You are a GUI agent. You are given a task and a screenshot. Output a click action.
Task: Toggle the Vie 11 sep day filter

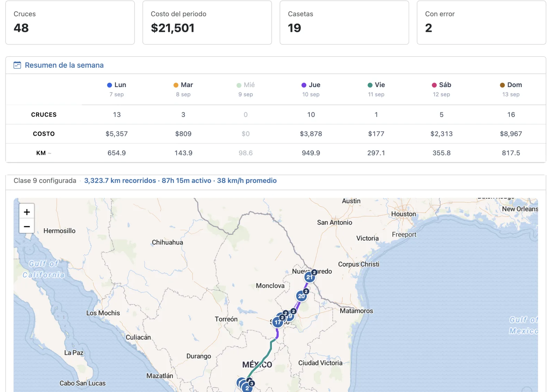click(376, 89)
